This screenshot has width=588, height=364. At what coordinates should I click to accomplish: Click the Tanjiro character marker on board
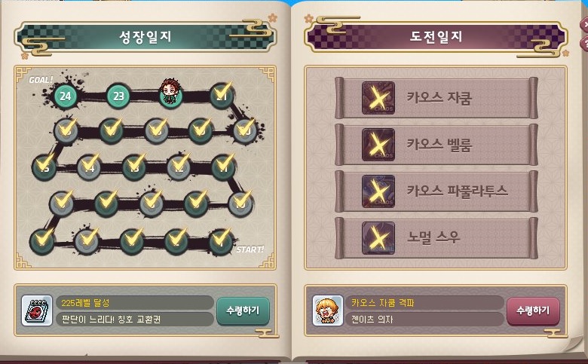point(170,90)
